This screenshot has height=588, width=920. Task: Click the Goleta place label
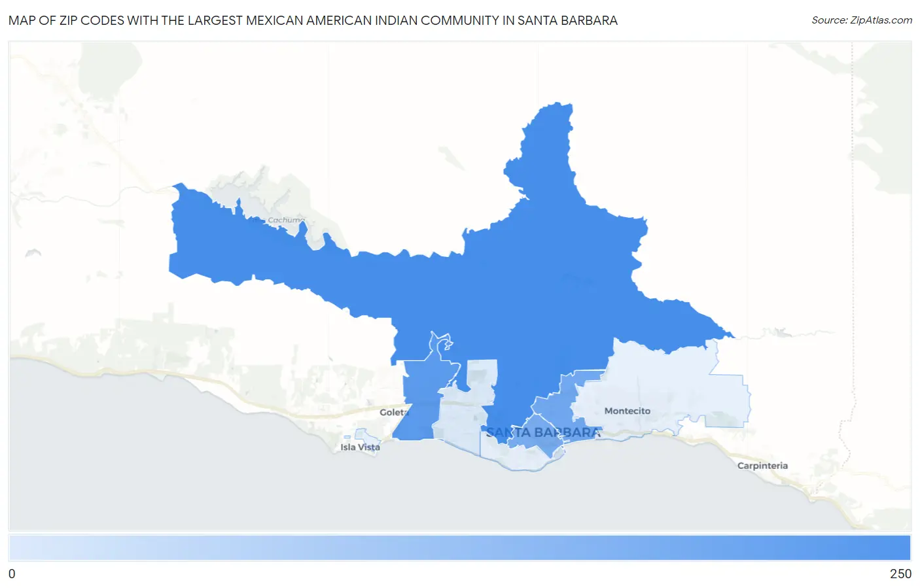click(394, 412)
